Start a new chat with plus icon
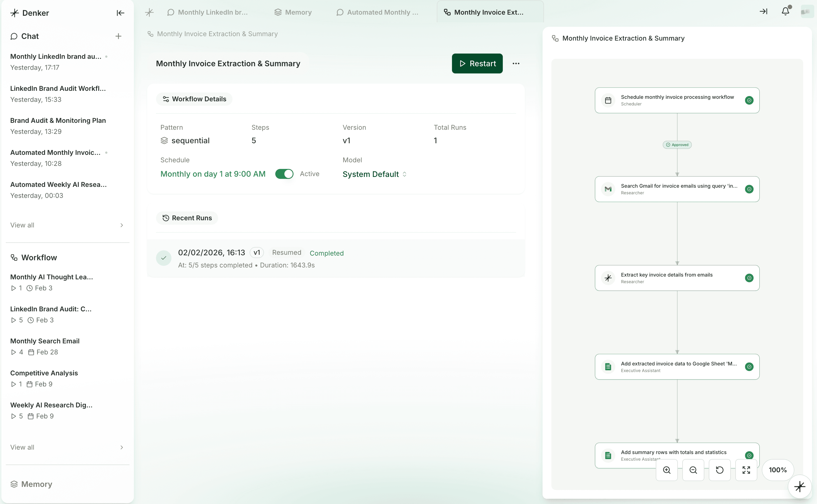Image resolution: width=817 pixels, height=504 pixels. 118,36
